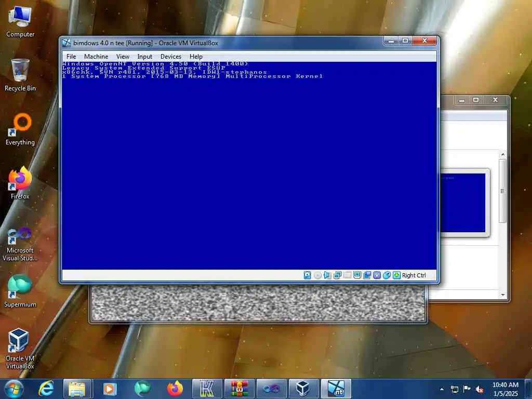The image size is (532, 399).
Task: Click scroll-down arrow in background window
Action: click(x=503, y=295)
